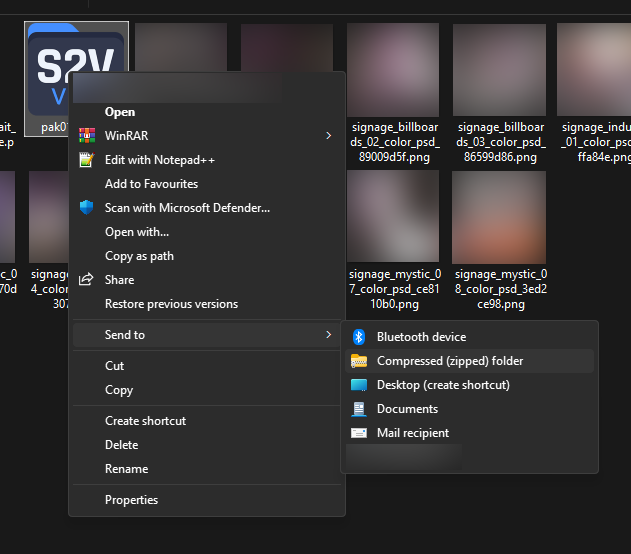Click the Notepad++ icon beside Edit with Notepad++
This screenshot has height=554, width=631.
pos(87,160)
